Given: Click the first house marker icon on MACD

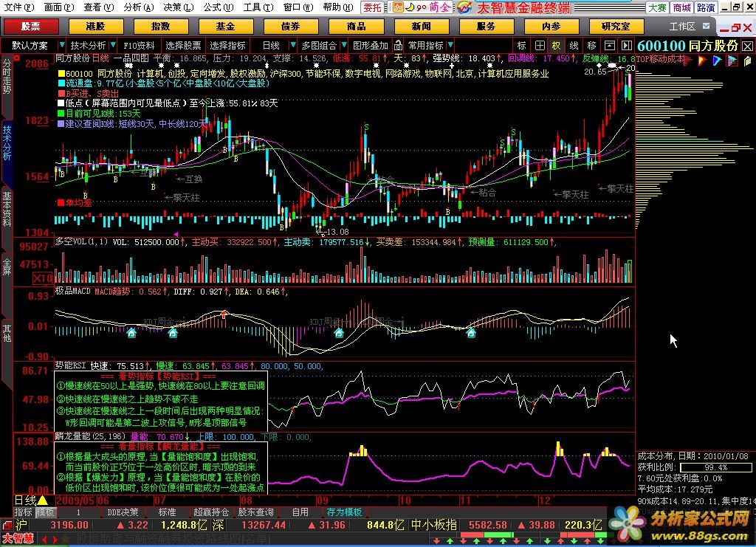Looking at the screenshot, I should [131, 332].
